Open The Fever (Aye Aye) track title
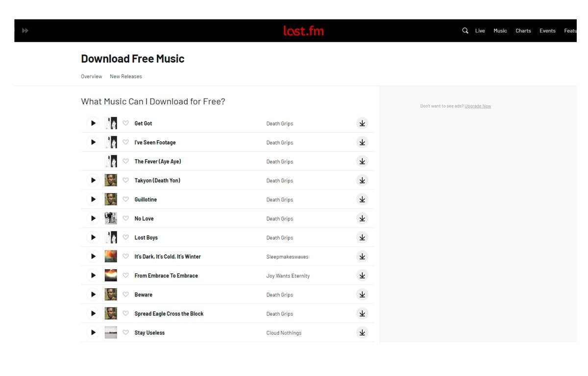Image resolution: width=588 pixels, height=376 pixels. click(158, 161)
